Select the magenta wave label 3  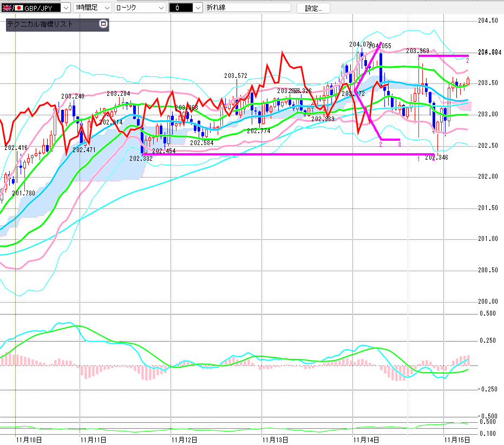(x=399, y=144)
